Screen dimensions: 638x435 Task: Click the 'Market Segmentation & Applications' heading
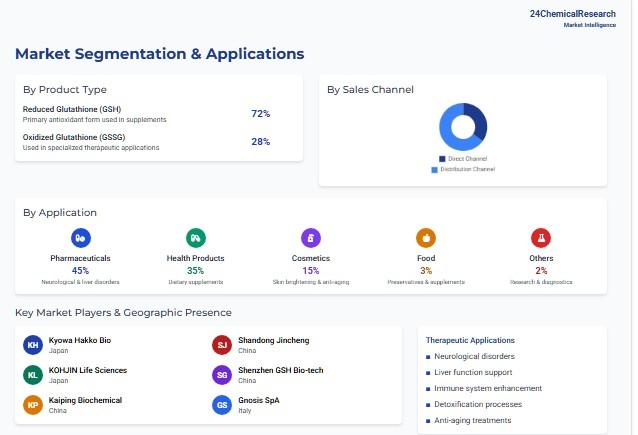pos(160,54)
